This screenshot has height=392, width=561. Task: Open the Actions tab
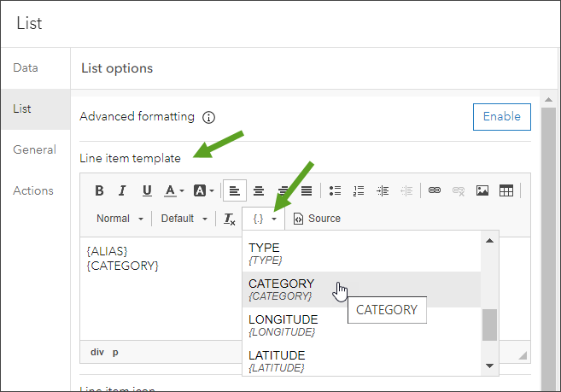(33, 190)
